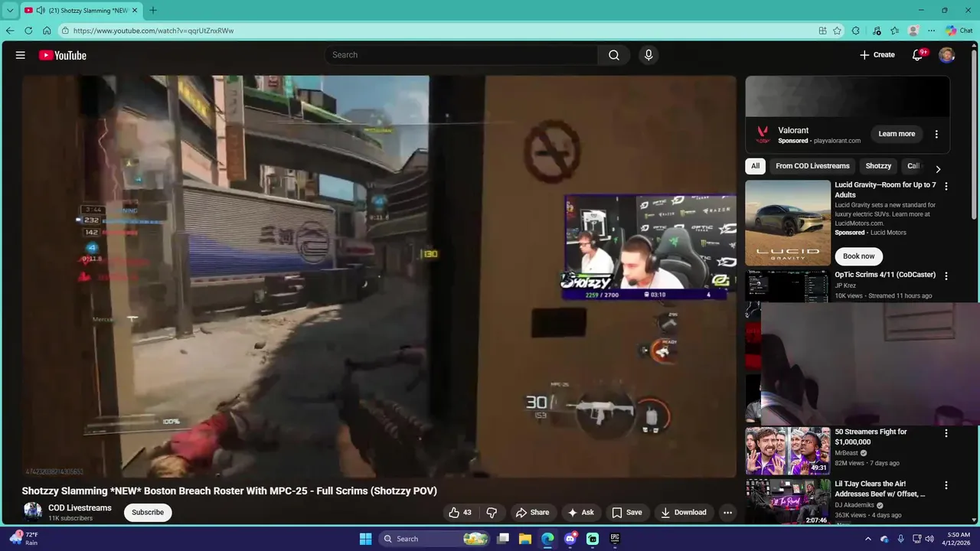Go back in the browser

pyautogui.click(x=10, y=31)
